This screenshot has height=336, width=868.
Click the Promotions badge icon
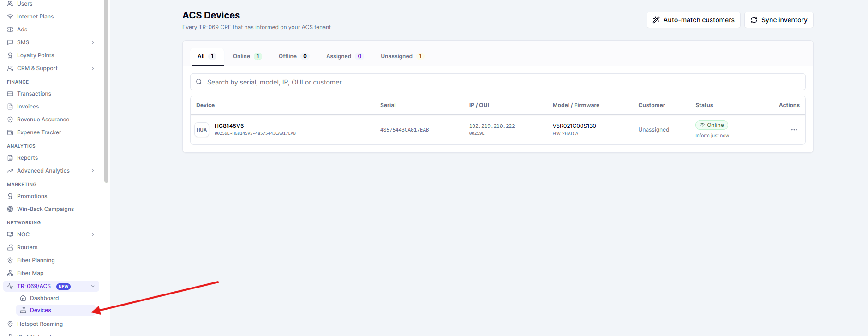(10, 196)
